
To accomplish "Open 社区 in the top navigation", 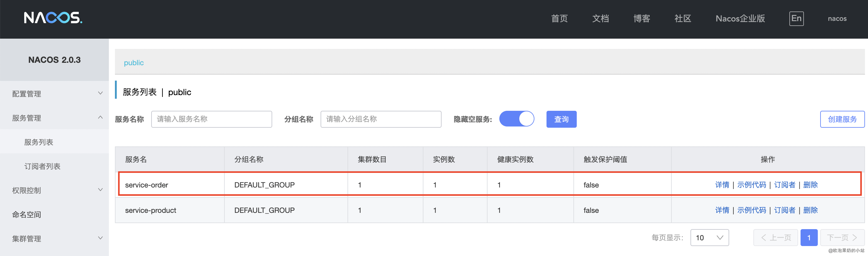I will (x=683, y=18).
